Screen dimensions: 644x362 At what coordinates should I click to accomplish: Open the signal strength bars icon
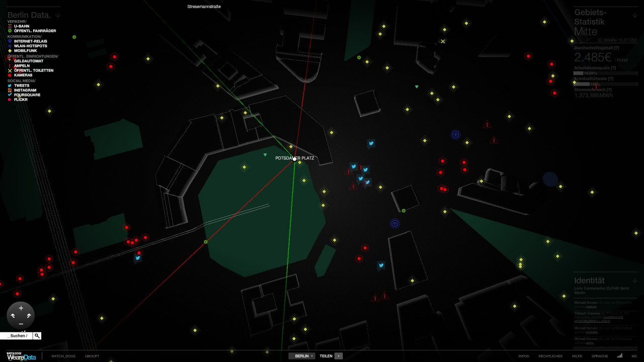click(x=620, y=355)
